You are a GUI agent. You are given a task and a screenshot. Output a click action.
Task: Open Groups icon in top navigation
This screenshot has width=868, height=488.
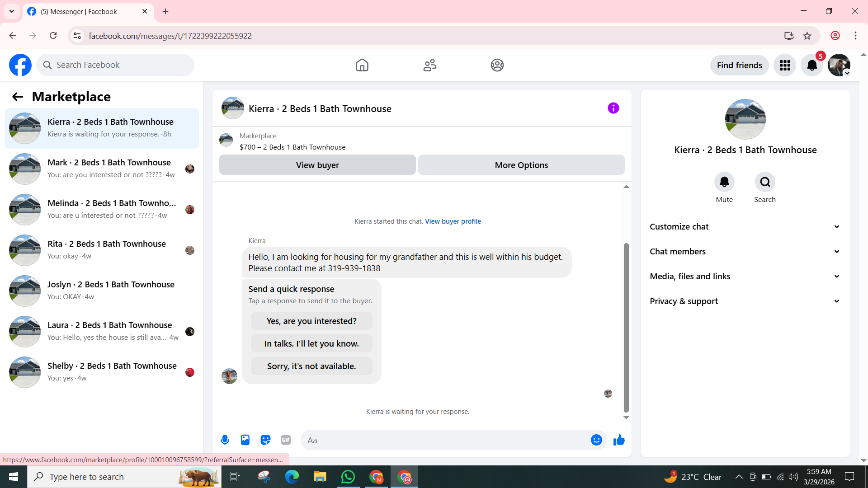click(x=497, y=65)
